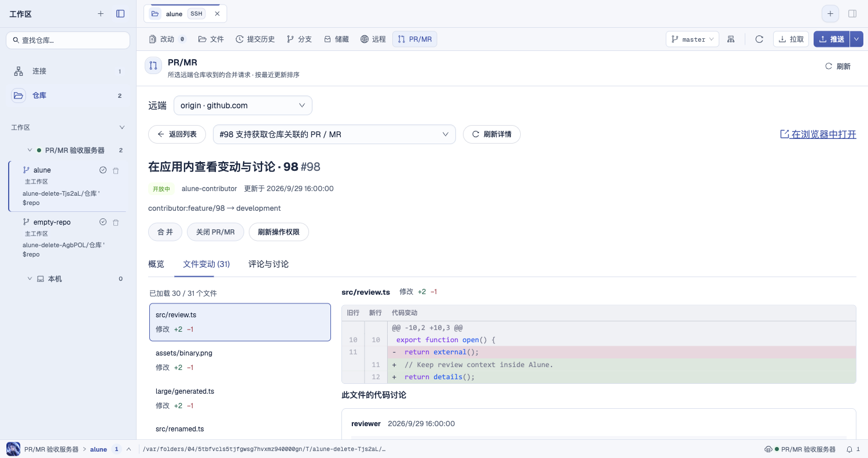Viewport: 868px width, 458px height.
Task: Open the 储藏 stash view
Action: click(x=336, y=39)
